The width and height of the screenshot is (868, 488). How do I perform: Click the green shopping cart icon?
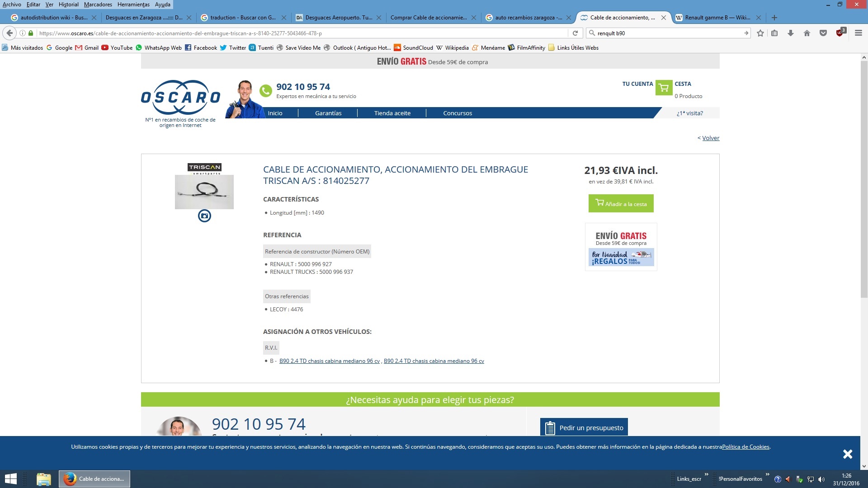(x=664, y=88)
